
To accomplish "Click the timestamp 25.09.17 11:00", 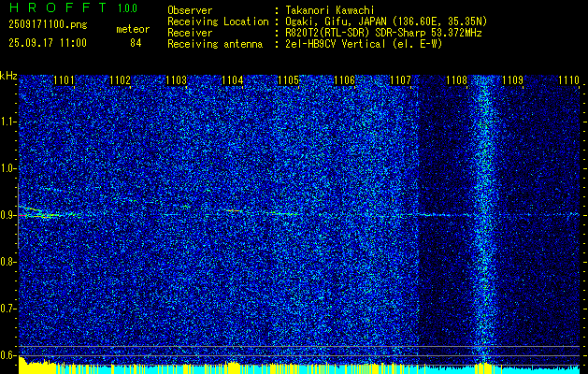I will [48, 43].
